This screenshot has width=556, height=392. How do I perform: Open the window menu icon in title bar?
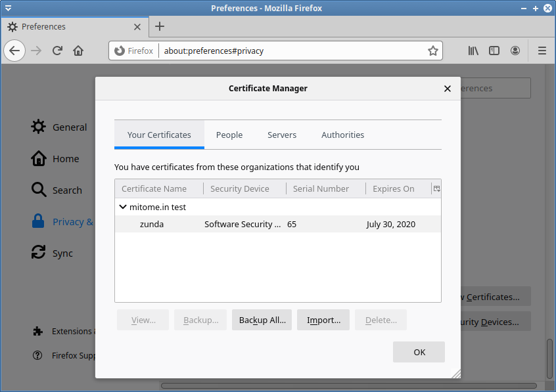coord(8,8)
